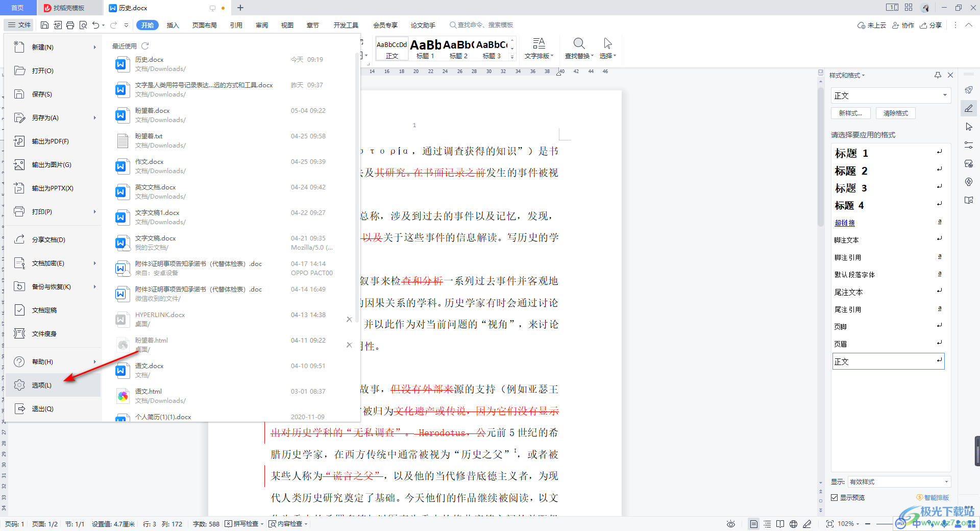This screenshot has width=980, height=531.
Task: Click the sliders settings icon in right sidebar
Action: click(969, 145)
